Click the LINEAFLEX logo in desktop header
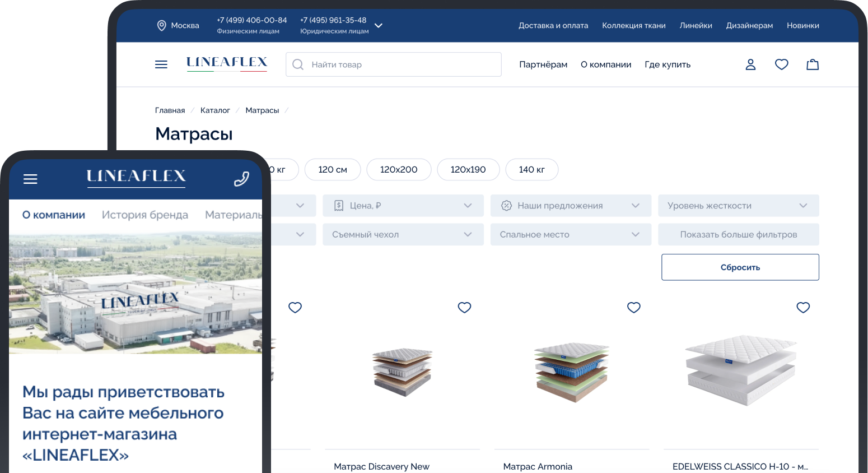The width and height of the screenshot is (868, 473). point(227,63)
